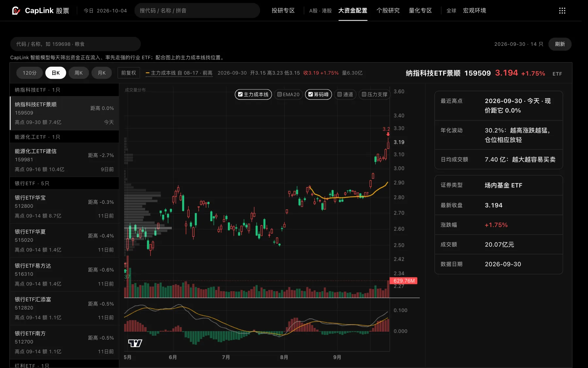Screen dimensions: 588x368
Task: Switch to 月K interval
Action: [x=102, y=73]
